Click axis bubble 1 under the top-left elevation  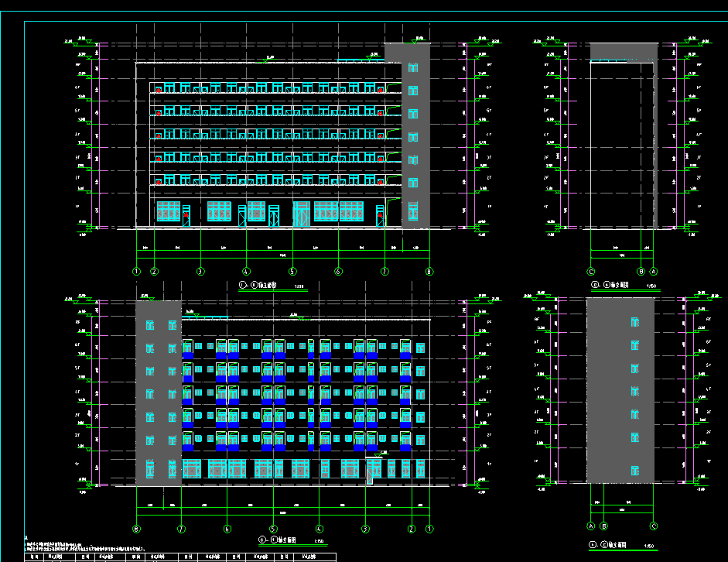pos(136,272)
